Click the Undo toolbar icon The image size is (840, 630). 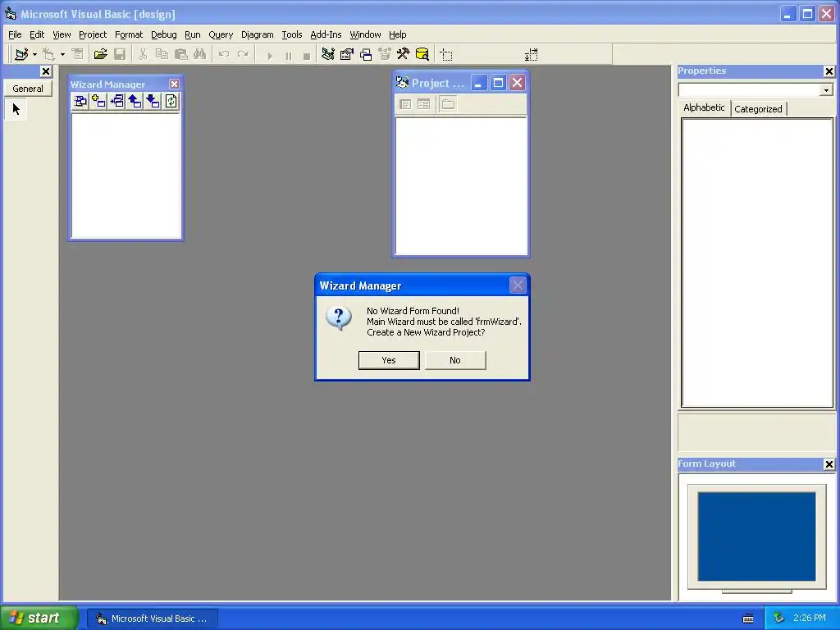pyautogui.click(x=224, y=54)
